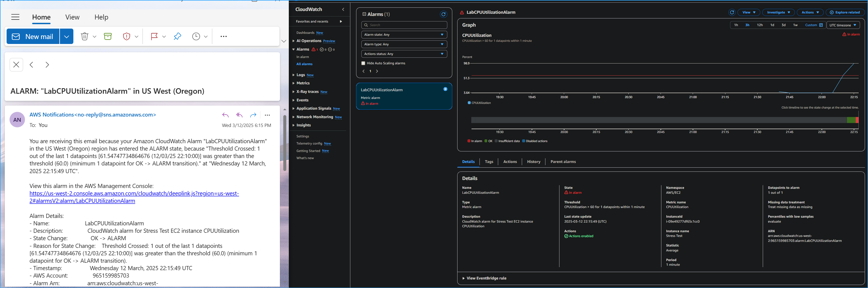This screenshot has height=288, width=868.
Task: Open the Actions dropdown for the alarm
Action: pos(810,12)
